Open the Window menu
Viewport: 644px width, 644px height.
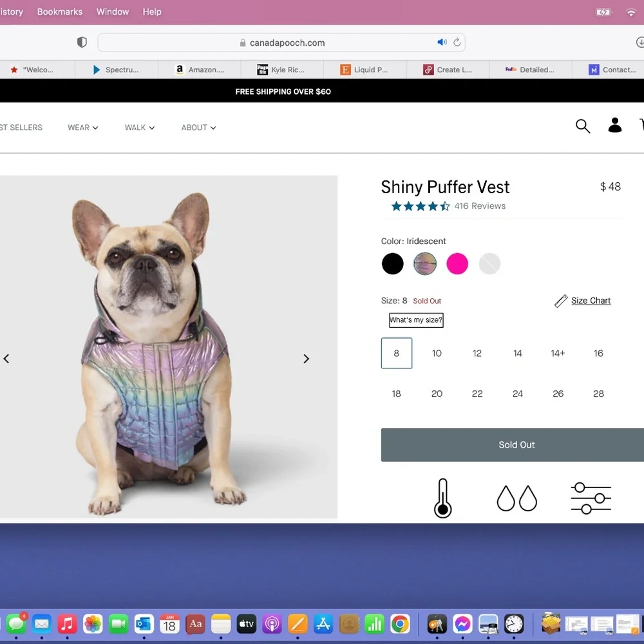[x=113, y=12]
